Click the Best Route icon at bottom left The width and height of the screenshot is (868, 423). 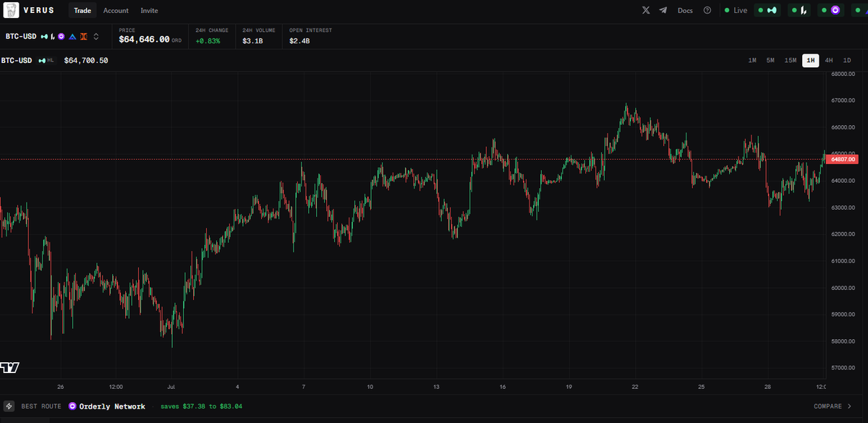click(9, 406)
